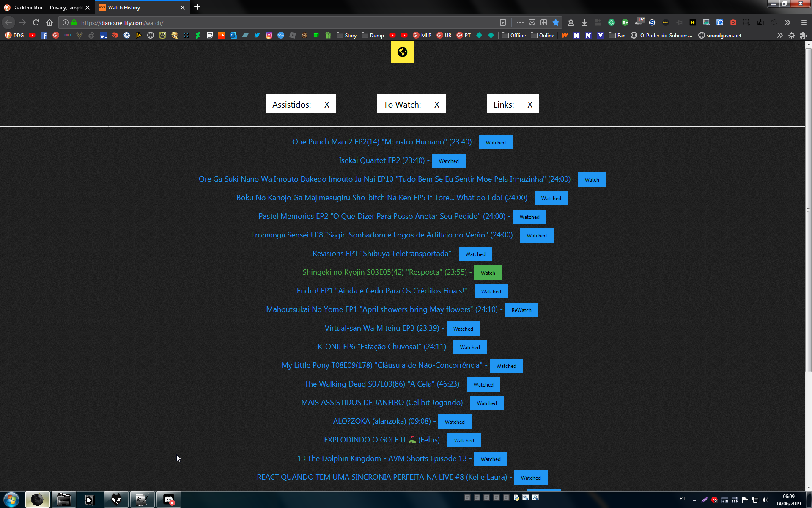
Task: Expand the Offline bookmarks folder
Action: 514,35
